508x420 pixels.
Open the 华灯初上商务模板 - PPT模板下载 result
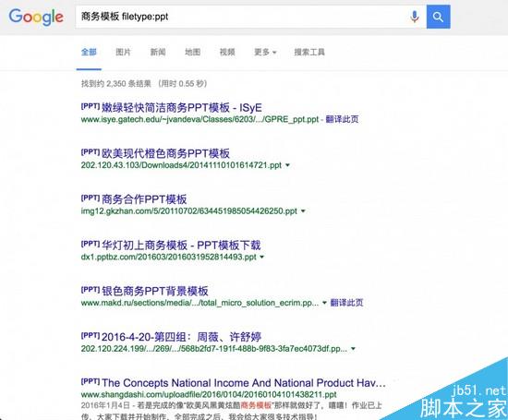click(x=181, y=246)
